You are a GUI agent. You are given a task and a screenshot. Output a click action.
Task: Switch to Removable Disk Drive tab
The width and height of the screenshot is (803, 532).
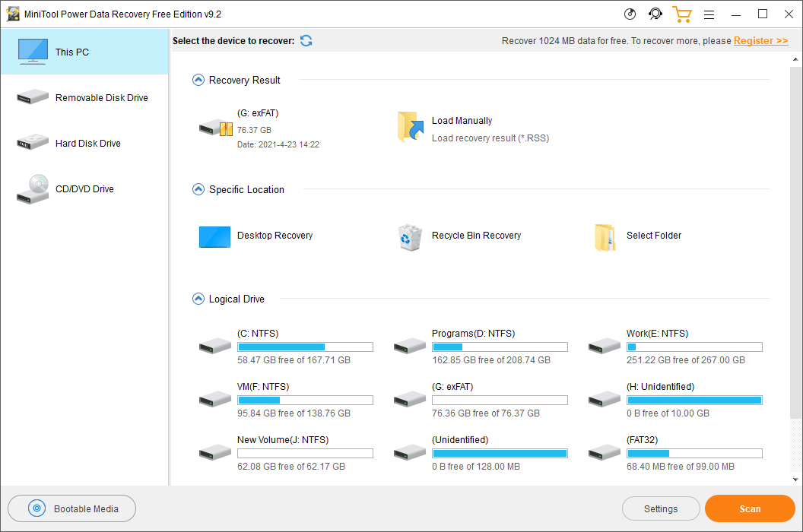tap(84, 97)
